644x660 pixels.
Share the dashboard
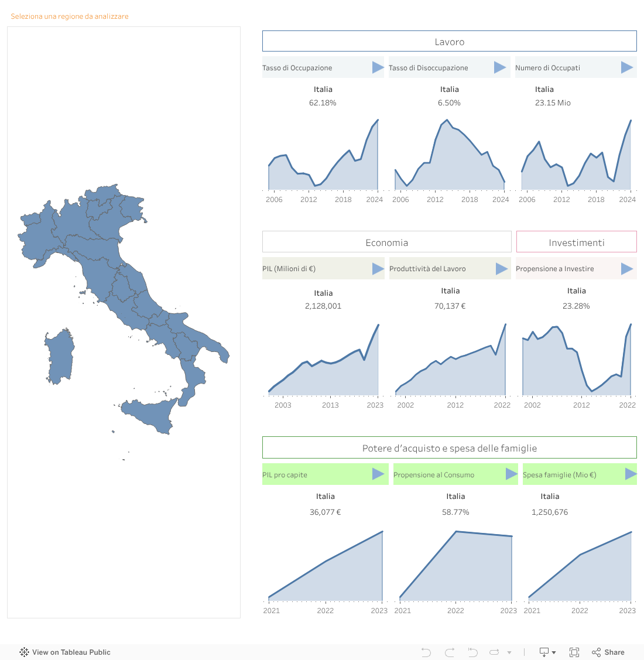(608, 652)
